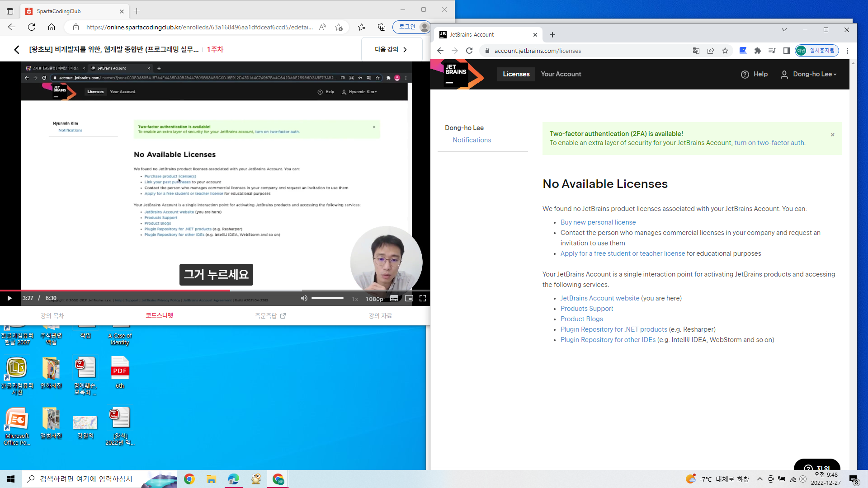Open the 1080p quality selector
The width and height of the screenshot is (868, 488).
point(374,299)
